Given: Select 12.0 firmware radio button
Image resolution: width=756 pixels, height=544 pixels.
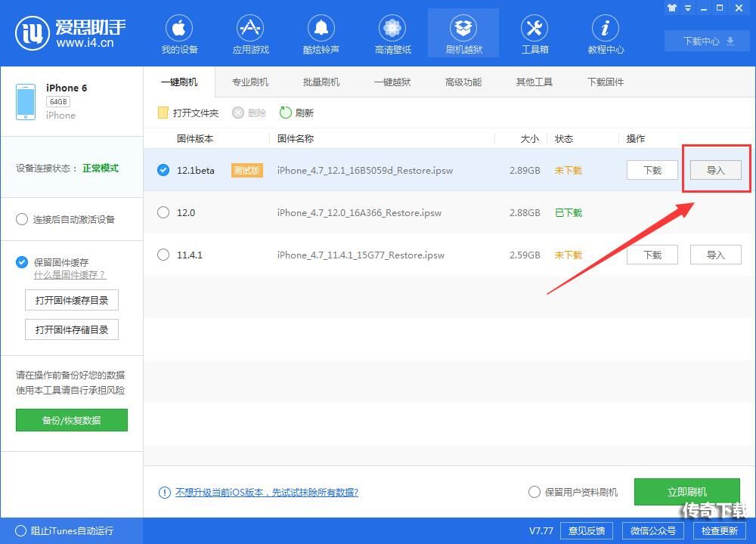Looking at the screenshot, I should click(163, 212).
